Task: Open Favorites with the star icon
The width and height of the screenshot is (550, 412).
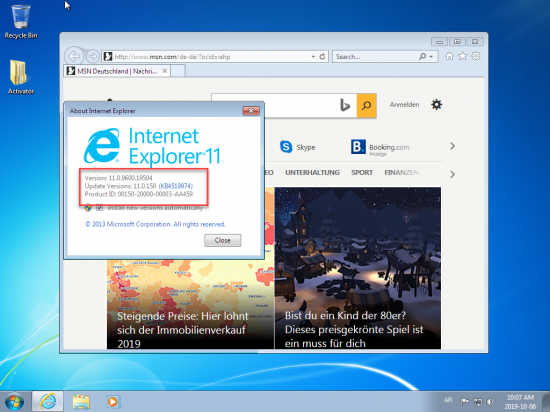Action: pos(462,56)
